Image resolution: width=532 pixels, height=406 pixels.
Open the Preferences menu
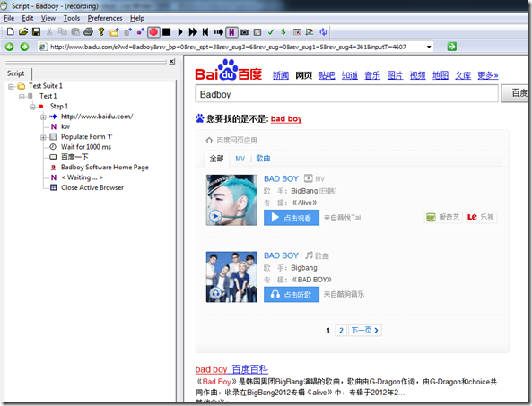point(105,18)
